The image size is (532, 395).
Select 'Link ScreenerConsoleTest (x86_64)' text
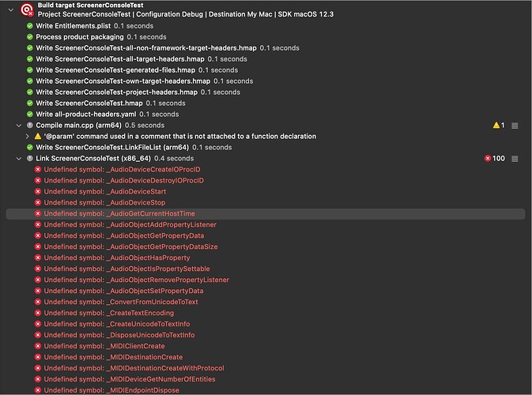(x=93, y=158)
